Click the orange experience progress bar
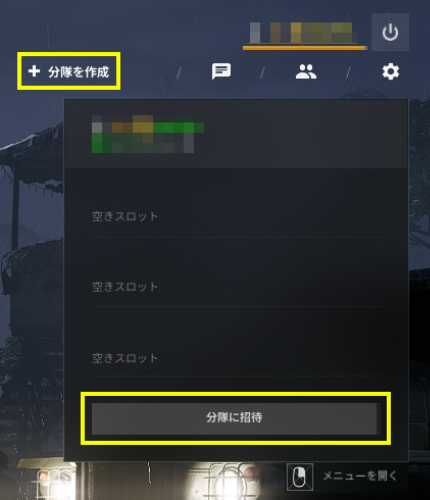The width and height of the screenshot is (430, 500). coord(305,48)
